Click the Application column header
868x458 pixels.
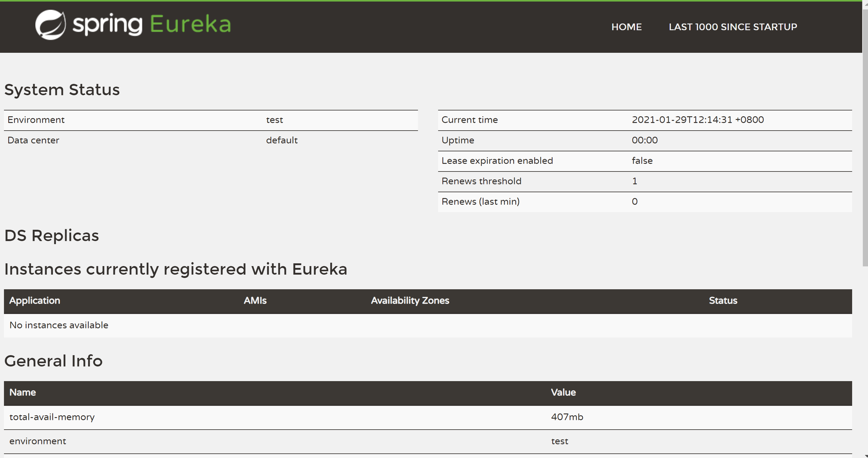tap(35, 301)
